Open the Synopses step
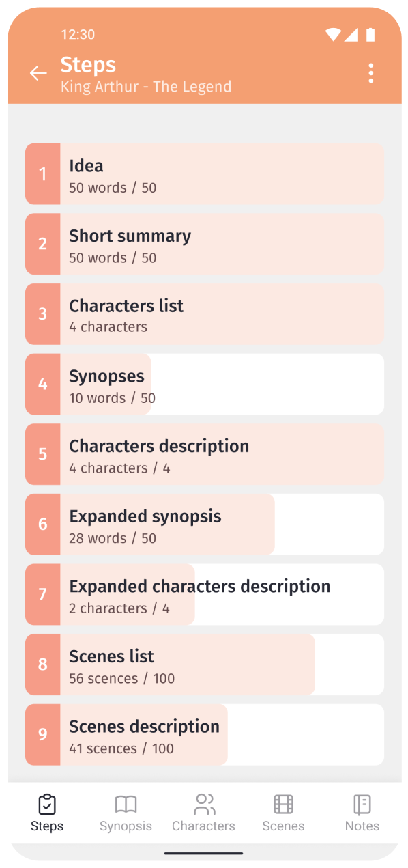 point(205,384)
